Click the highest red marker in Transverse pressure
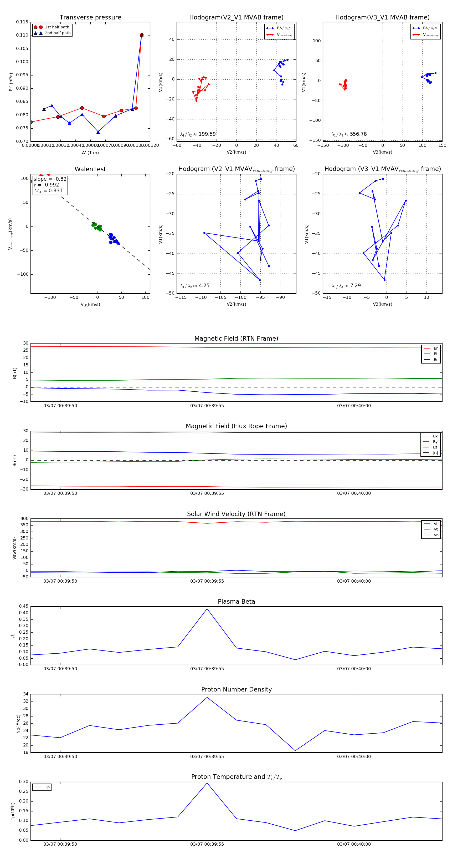The height and width of the screenshot is (868, 473). 141,35
